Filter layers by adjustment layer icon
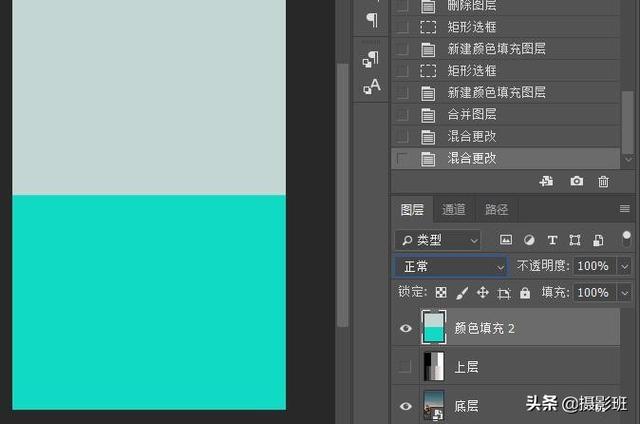The height and width of the screenshot is (424, 640). pos(529,240)
